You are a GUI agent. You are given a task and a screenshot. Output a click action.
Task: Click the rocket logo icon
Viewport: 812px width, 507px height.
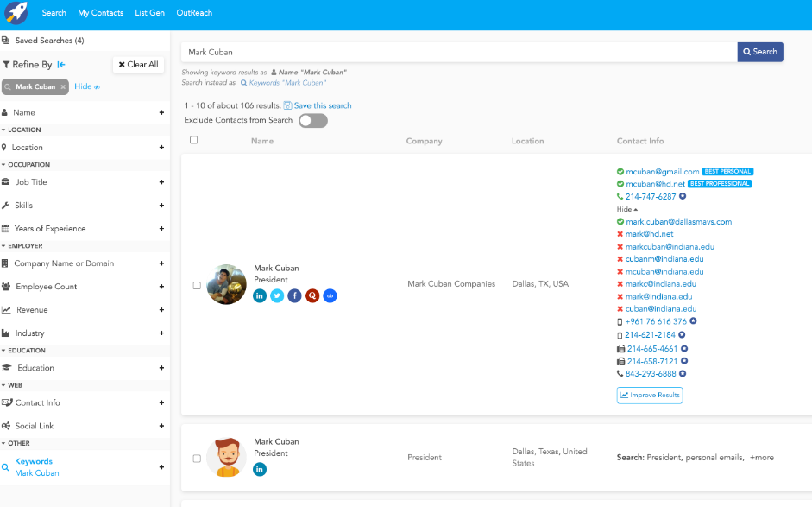pos(16,12)
